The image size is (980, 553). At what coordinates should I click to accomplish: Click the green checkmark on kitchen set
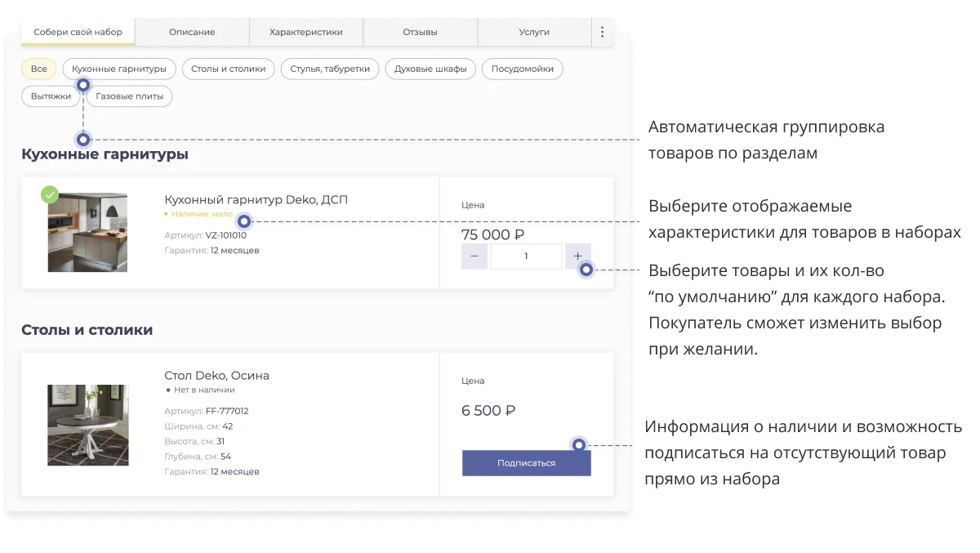[50, 194]
